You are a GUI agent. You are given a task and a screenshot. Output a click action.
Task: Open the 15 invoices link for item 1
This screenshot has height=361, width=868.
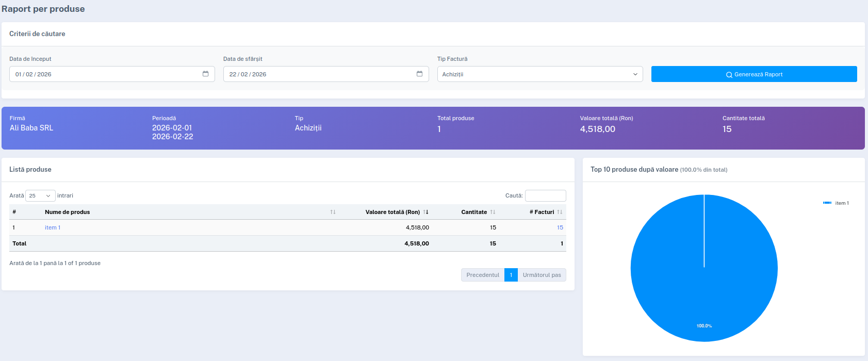tap(560, 227)
